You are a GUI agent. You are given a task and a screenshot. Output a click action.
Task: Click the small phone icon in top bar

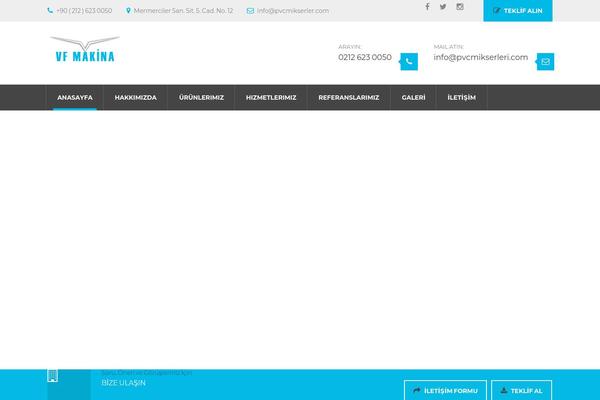coord(50,11)
